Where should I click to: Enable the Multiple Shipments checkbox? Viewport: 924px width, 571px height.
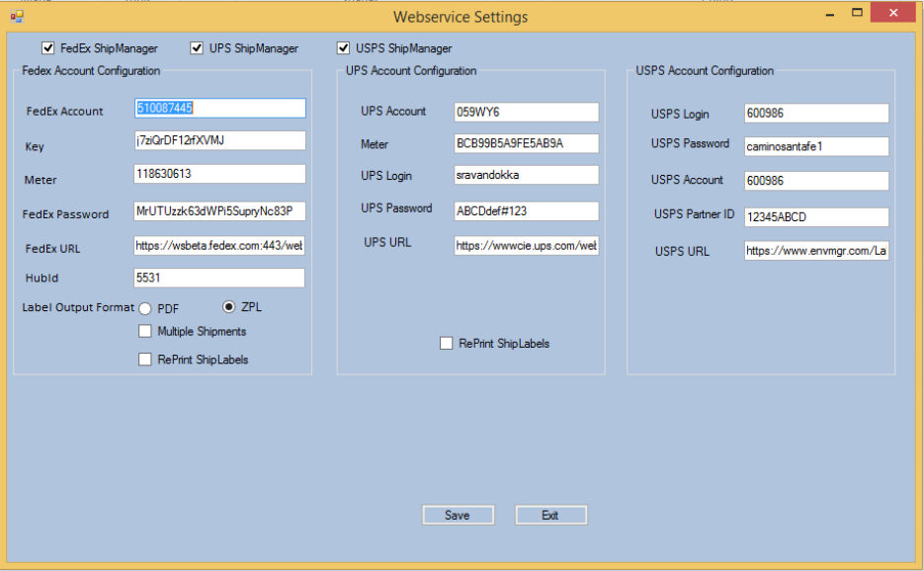tap(145, 331)
